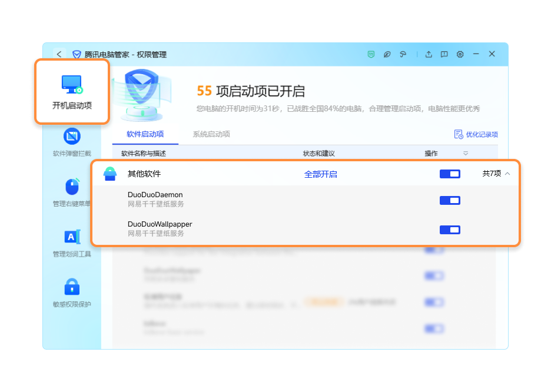The image size is (551, 392).
Task: Open the 操作 column filter dropdown arrow
Action: [x=466, y=154]
